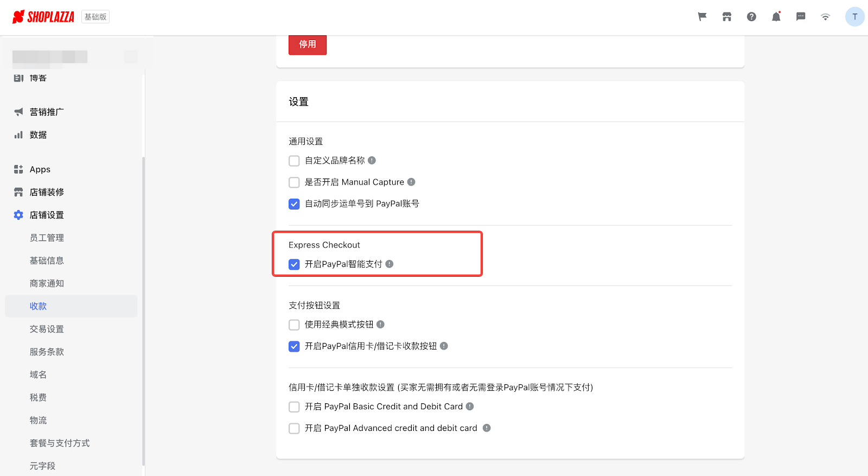Open the help question mark icon
This screenshot has width=868, height=476.
tap(751, 17)
